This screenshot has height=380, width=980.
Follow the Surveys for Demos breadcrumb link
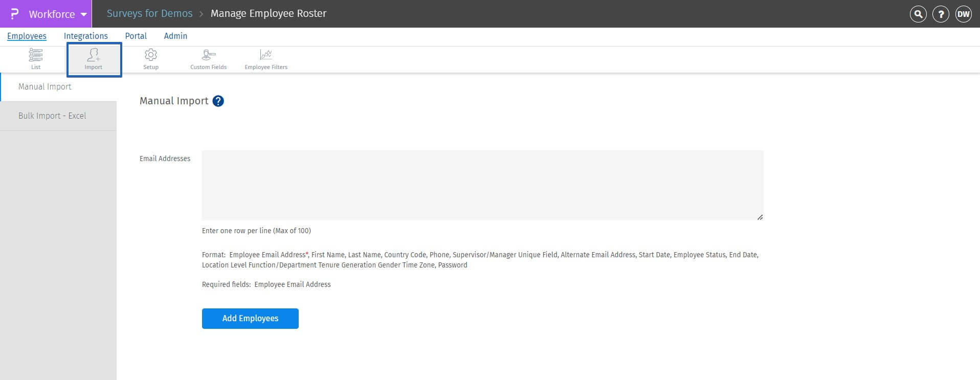(x=149, y=14)
